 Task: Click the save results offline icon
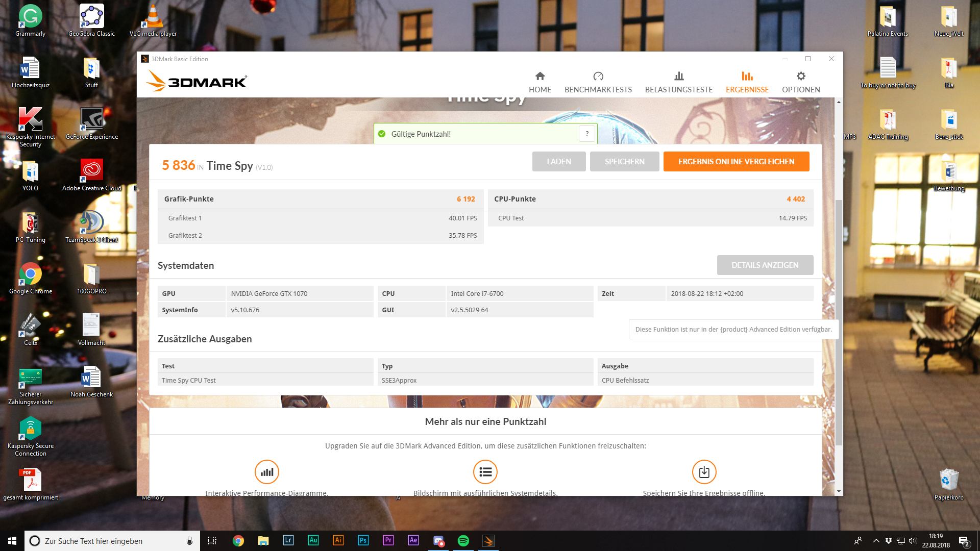pyautogui.click(x=704, y=472)
